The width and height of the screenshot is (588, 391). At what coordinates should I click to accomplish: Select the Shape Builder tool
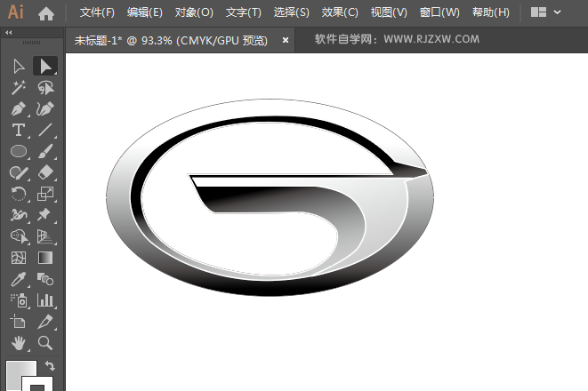tap(19, 236)
